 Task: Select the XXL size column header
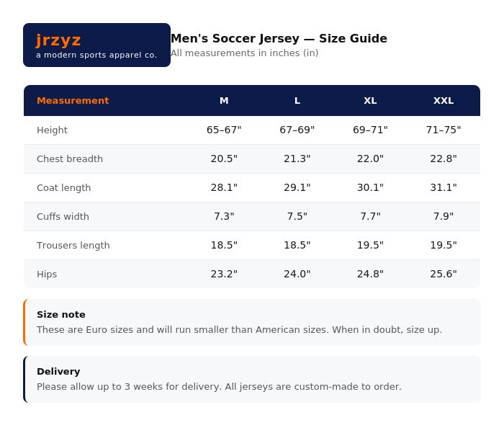coord(444,101)
